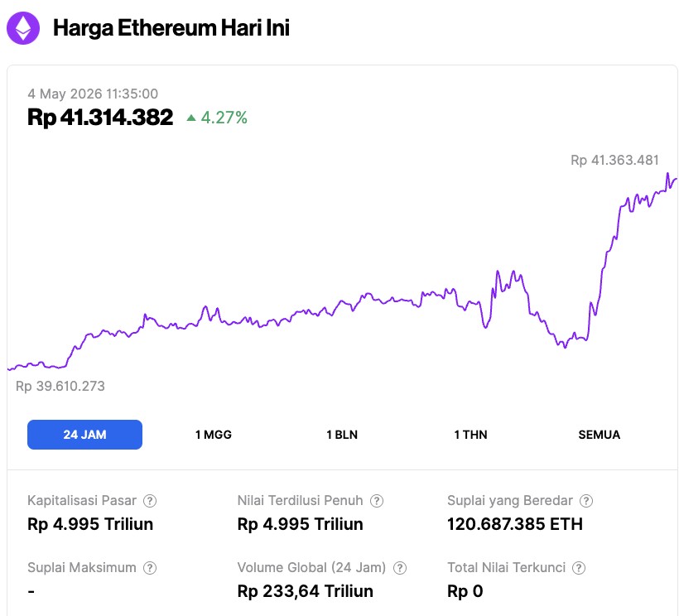Viewport: 679px width, 616px height.
Task: Open the Nilai Terdilusi Penuh help icon
Action: click(377, 501)
